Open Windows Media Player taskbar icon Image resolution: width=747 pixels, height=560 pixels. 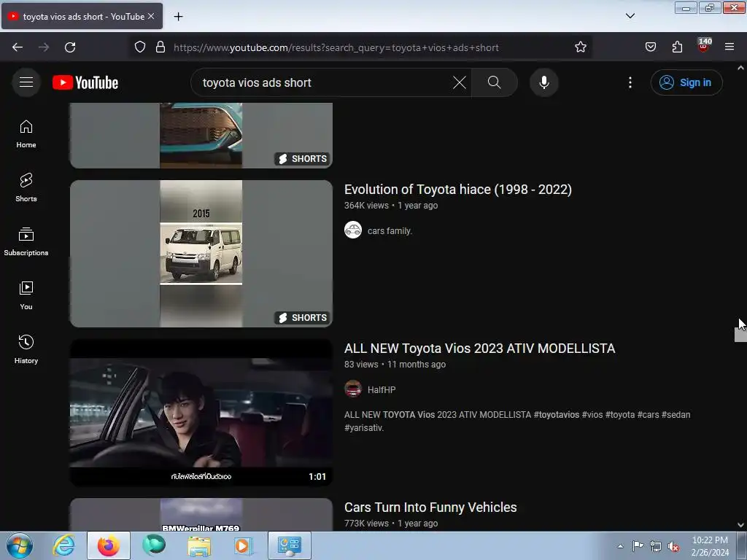pos(243,545)
